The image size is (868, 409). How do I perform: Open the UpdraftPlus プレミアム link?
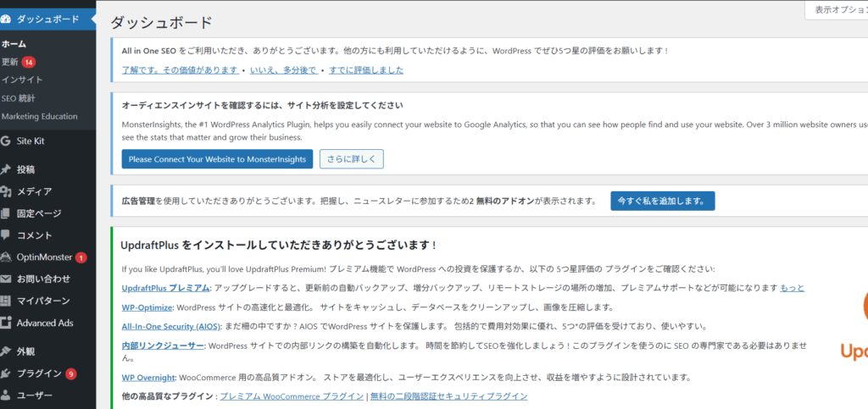(165, 288)
